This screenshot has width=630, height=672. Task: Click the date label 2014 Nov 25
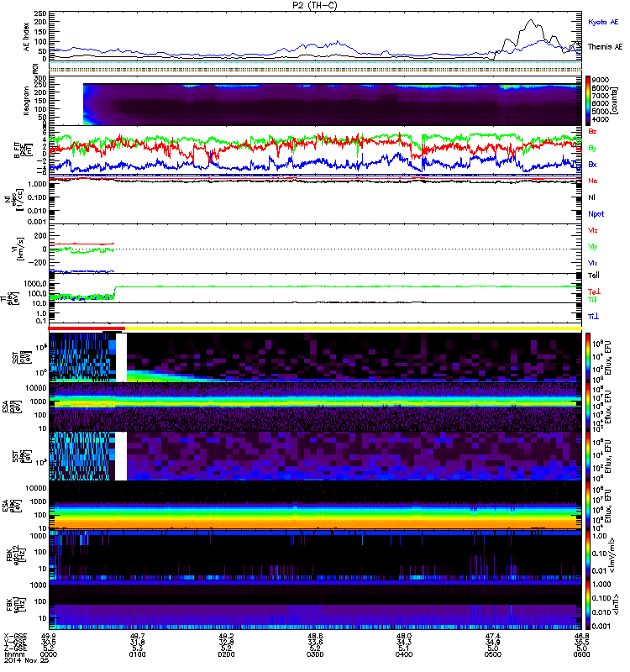point(27,660)
